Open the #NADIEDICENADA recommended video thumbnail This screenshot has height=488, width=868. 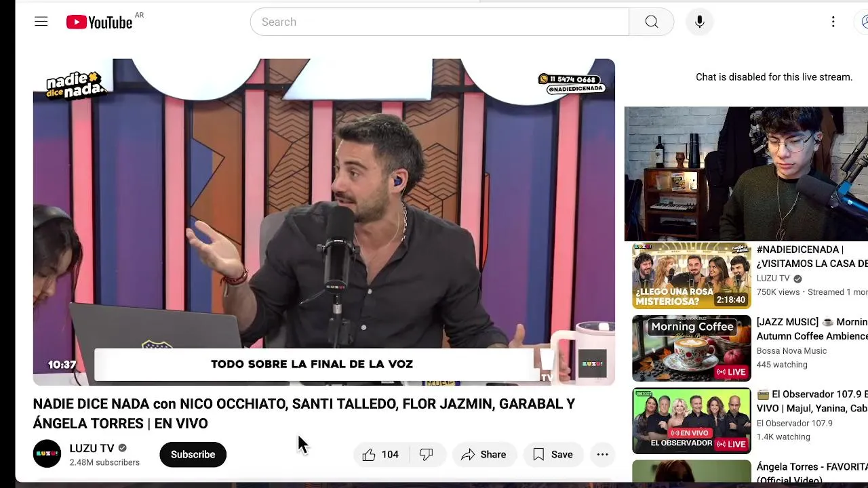[692, 276]
